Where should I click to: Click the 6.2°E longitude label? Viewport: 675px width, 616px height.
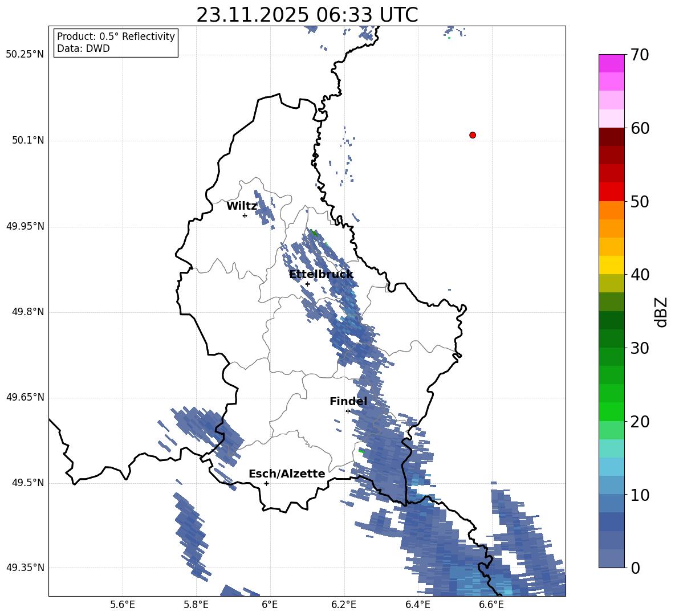tap(344, 605)
